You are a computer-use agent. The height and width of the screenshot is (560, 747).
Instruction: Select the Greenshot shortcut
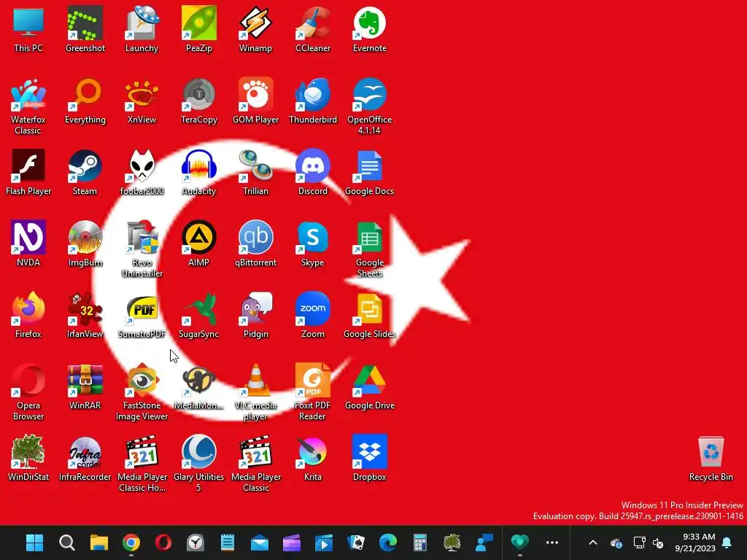click(x=85, y=29)
